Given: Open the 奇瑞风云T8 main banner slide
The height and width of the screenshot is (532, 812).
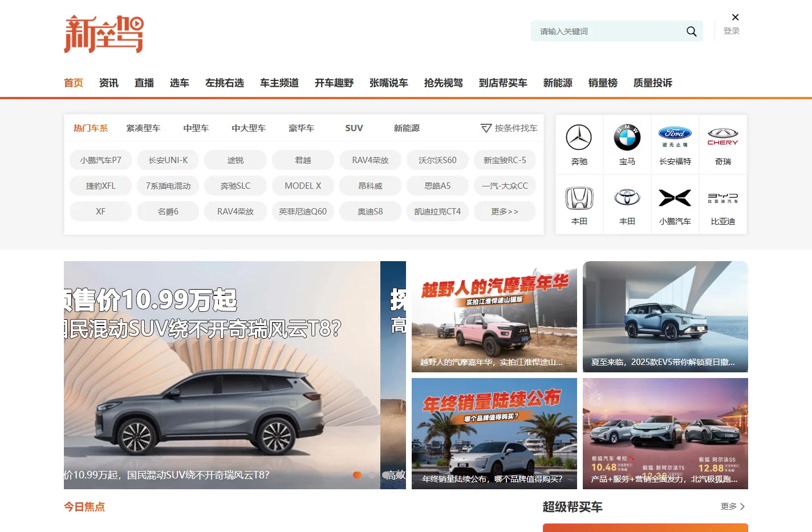Looking at the screenshot, I should pyautogui.click(x=222, y=375).
